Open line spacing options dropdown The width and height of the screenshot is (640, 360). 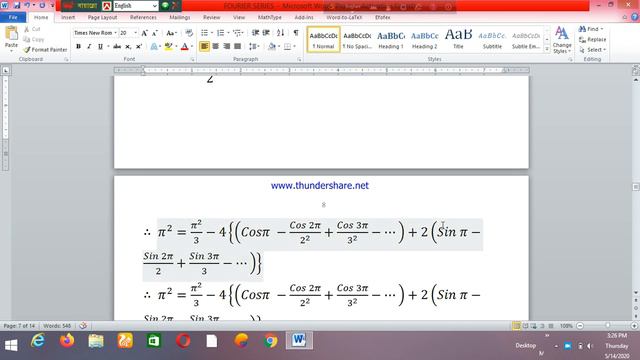[254, 47]
